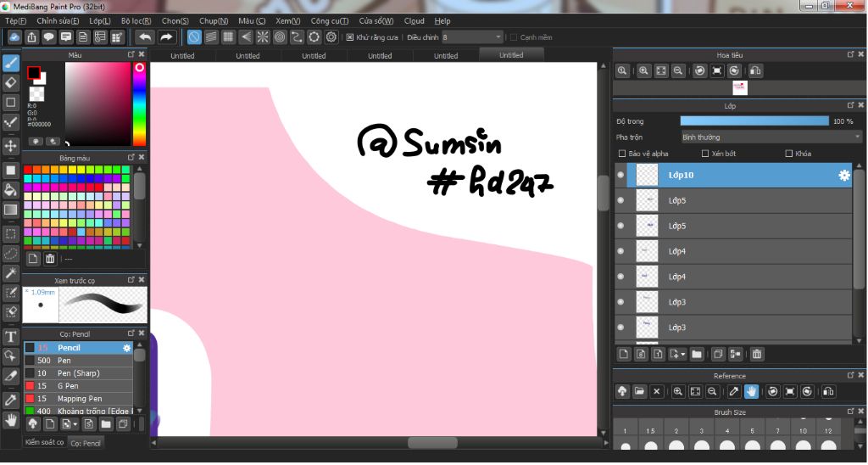Open settings gear for Pencil brush
The width and height of the screenshot is (868, 465).
(x=127, y=348)
